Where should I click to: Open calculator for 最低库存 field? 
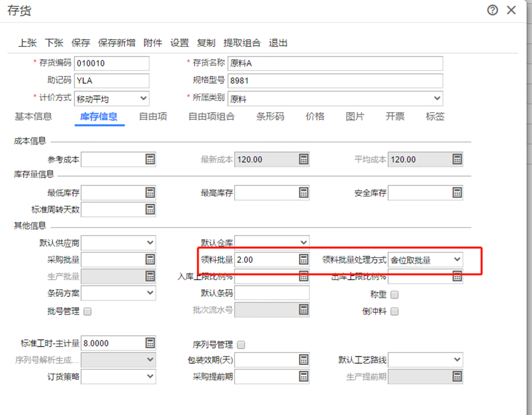(x=150, y=193)
